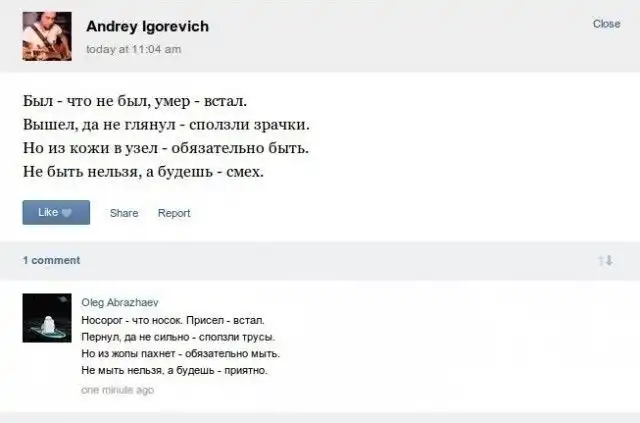Click the heart icon on the Like button

click(67, 213)
